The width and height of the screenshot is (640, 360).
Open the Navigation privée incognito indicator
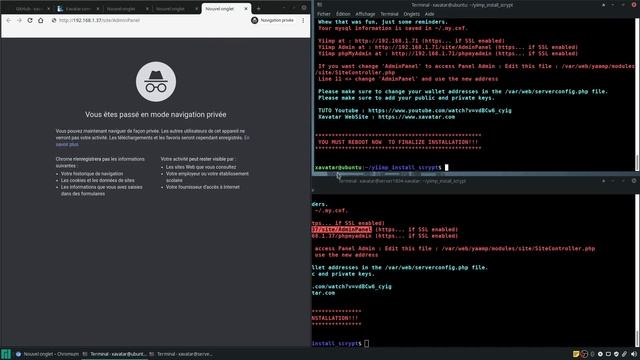[273, 20]
